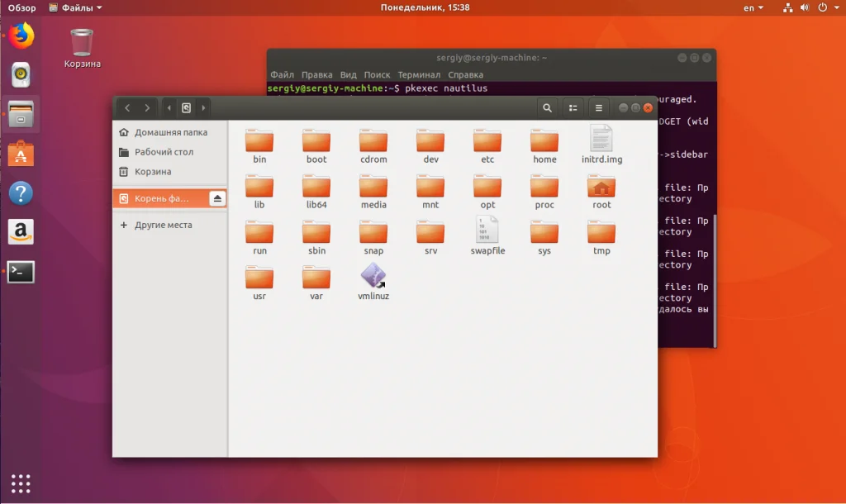Open the Правка menu in terminal
This screenshot has height=504, width=846.
click(x=317, y=74)
